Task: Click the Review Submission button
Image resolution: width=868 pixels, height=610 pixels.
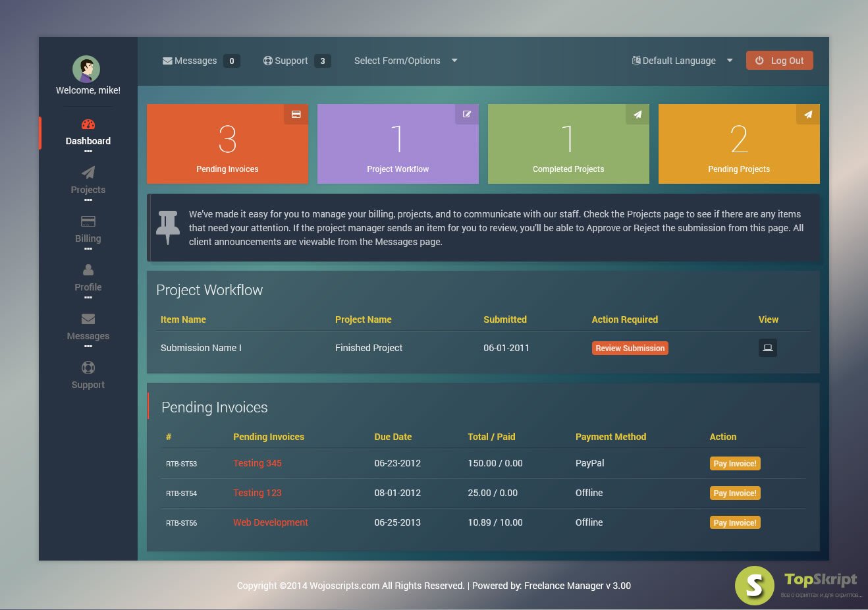Action: (x=630, y=348)
